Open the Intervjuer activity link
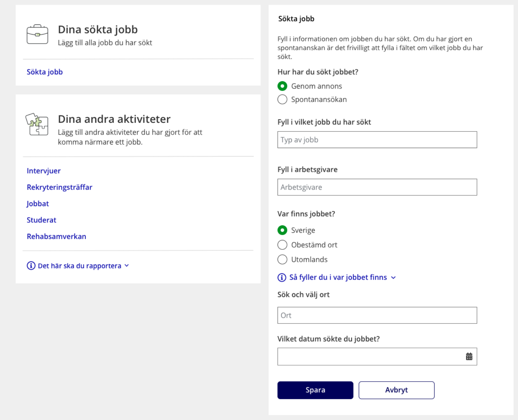518x420 pixels. 44,171
